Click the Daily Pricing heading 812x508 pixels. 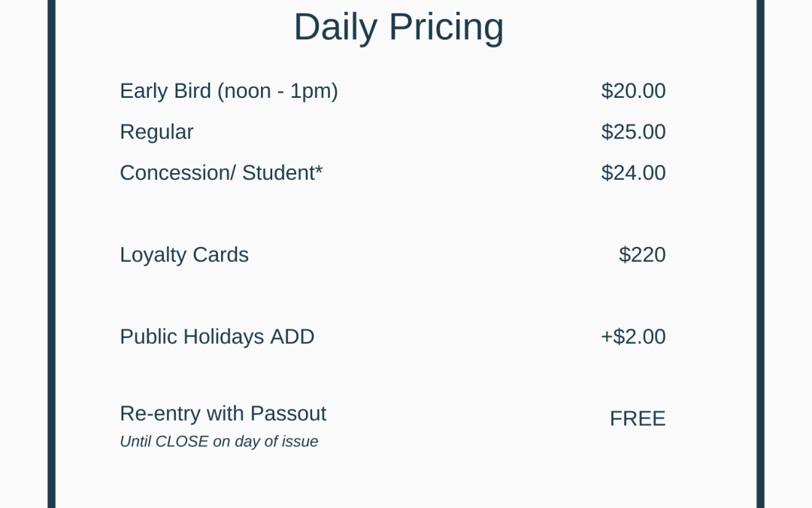pos(398,27)
